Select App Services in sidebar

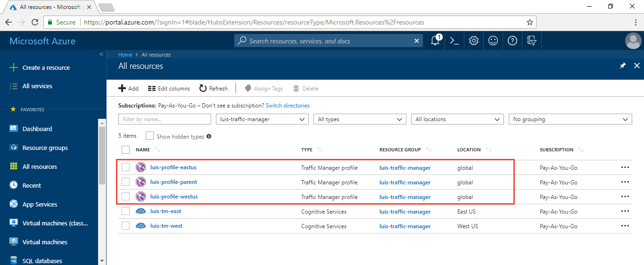[40, 204]
